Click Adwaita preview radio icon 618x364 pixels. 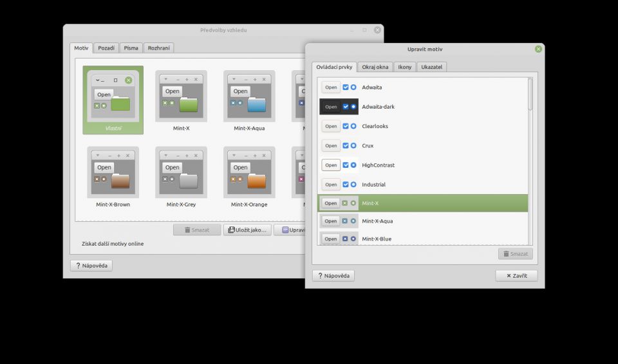click(353, 87)
